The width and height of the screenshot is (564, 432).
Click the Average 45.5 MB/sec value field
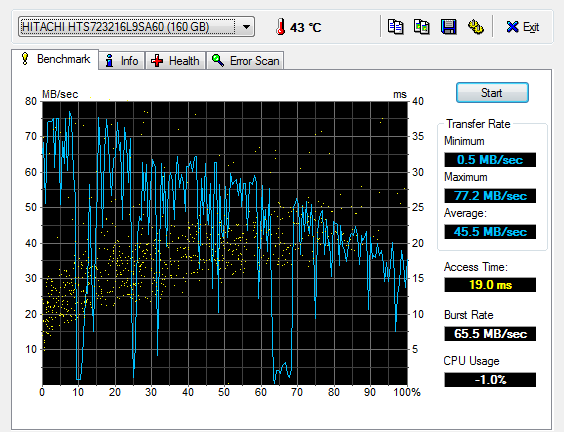(490, 232)
